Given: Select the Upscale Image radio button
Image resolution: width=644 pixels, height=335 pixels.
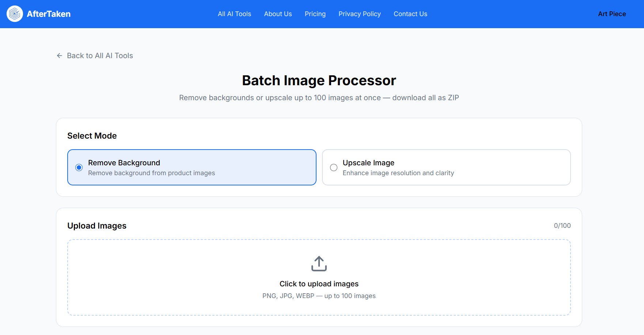Looking at the screenshot, I should pos(333,167).
